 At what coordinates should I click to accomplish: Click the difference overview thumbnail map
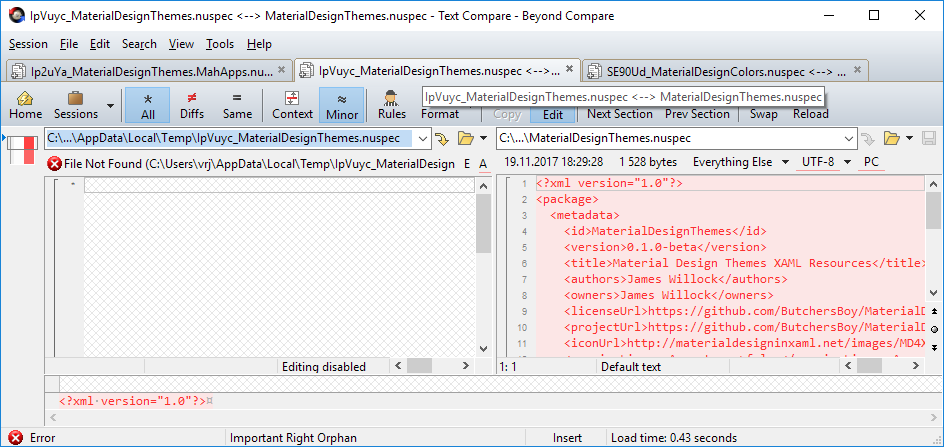(x=21, y=150)
